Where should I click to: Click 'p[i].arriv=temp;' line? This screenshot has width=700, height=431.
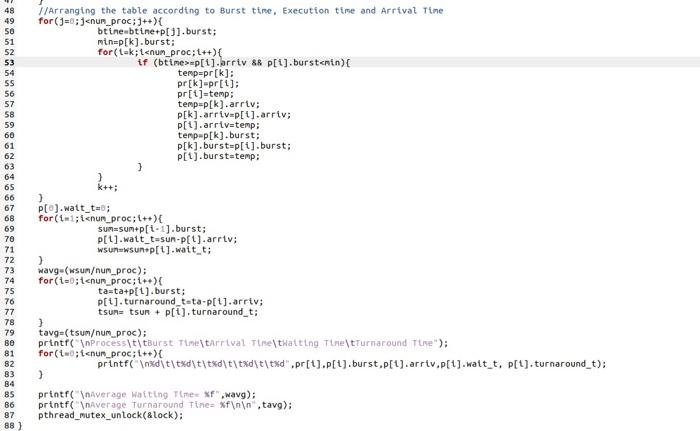click(218, 125)
